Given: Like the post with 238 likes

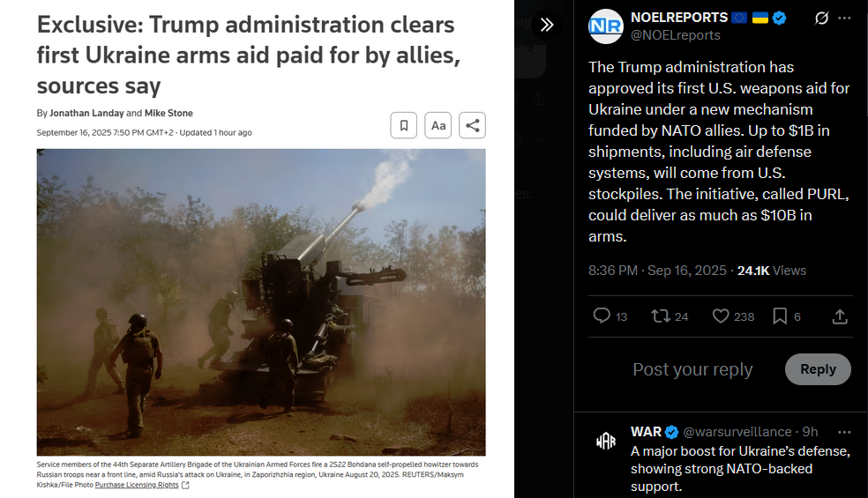Looking at the screenshot, I should pyautogui.click(x=720, y=316).
